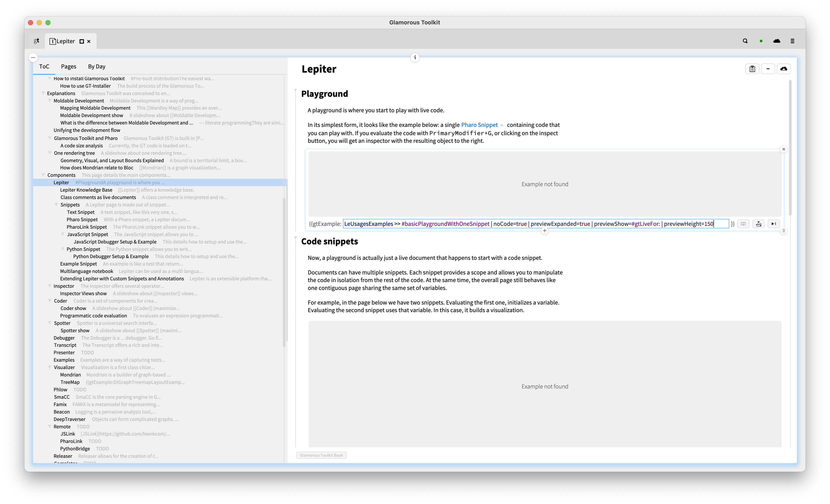Image resolution: width=830 pixels, height=504 pixels.
Task: Open the Pharo Snippet link
Action: pyautogui.click(x=479, y=125)
